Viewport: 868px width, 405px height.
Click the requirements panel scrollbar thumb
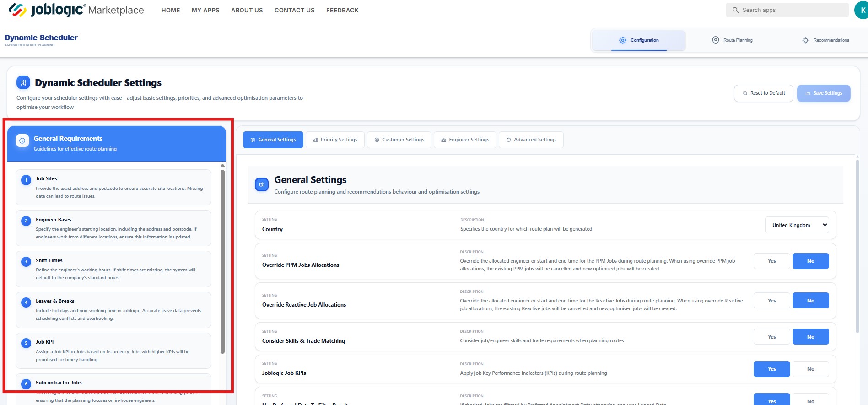click(223, 261)
